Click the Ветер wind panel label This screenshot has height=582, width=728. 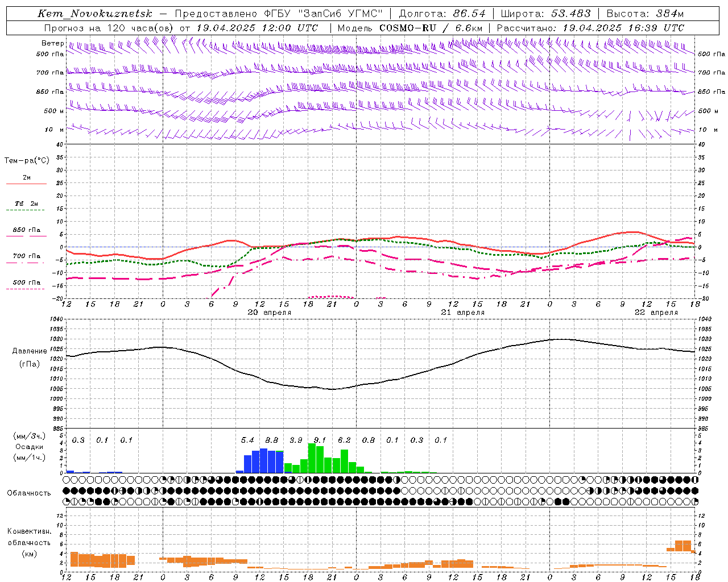coord(53,43)
